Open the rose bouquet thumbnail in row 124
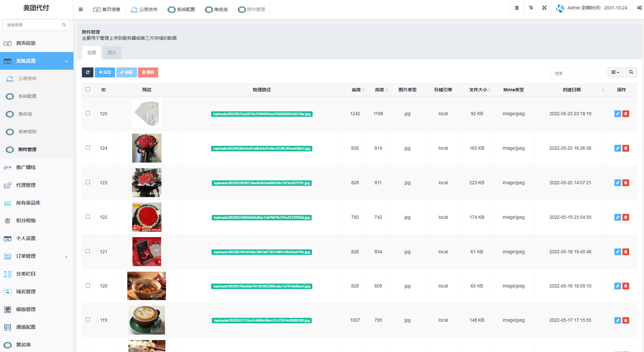 pos(147,148)
